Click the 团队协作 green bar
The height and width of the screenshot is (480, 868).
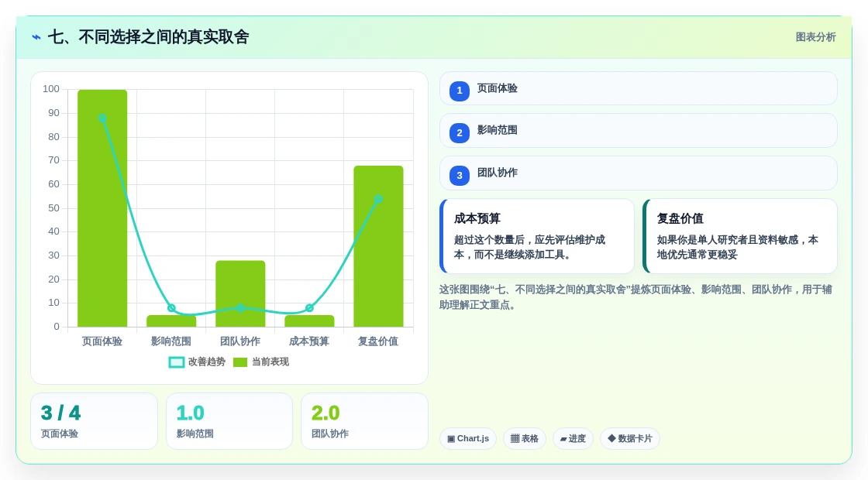click(240, 293)
